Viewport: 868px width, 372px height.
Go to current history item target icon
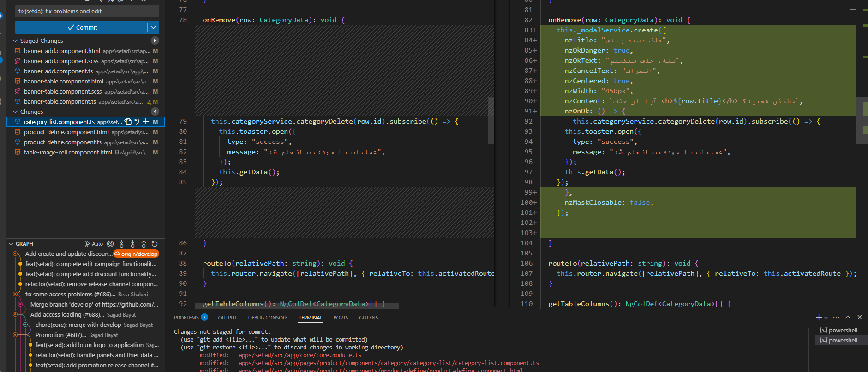110,244
